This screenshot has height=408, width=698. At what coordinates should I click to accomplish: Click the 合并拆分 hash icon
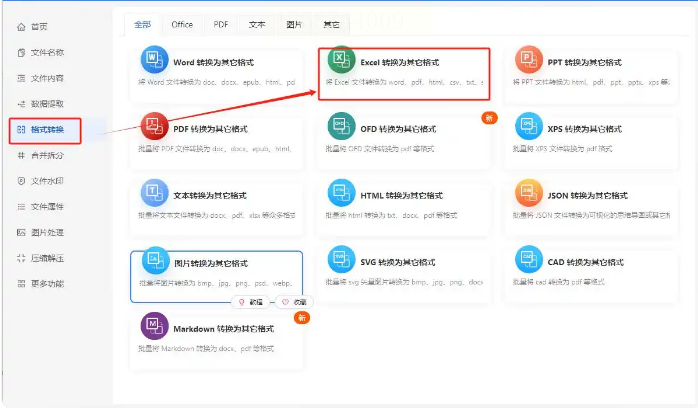point(21,155)
